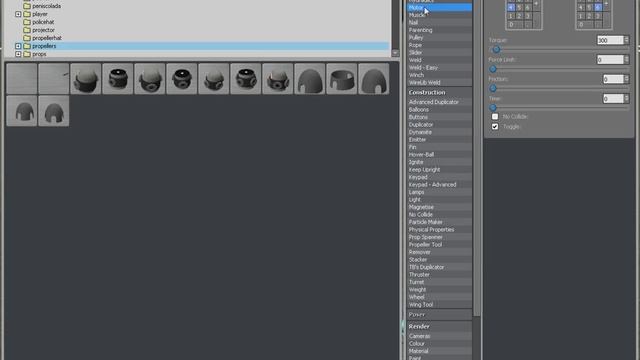Click the Torque value field showing 300

coord(610,40)
